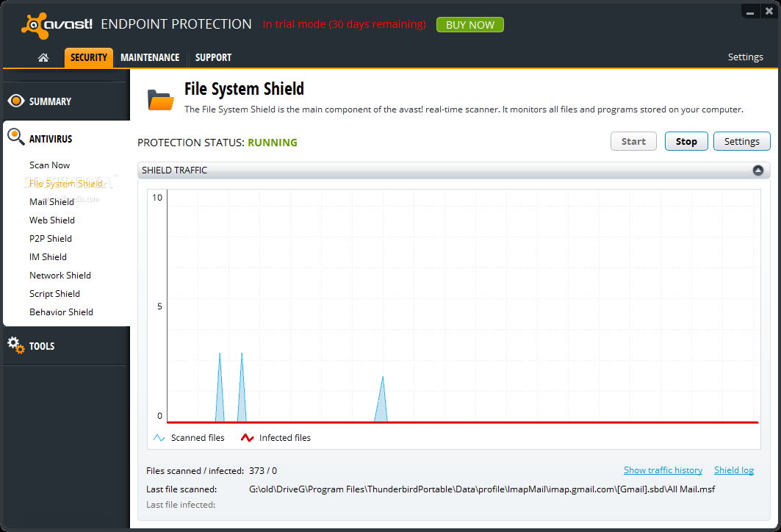Click the Tools gears icon
This screenshot has width=781, height=532.
[x=16, y=345]
